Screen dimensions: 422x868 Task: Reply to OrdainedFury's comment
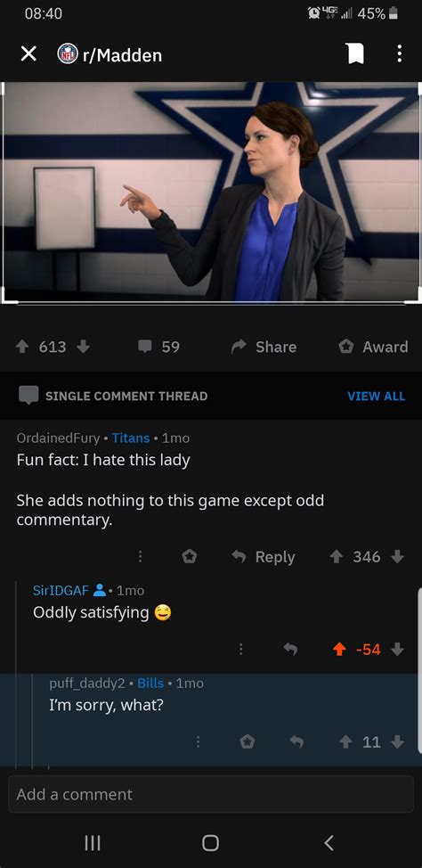coord(264,556)
